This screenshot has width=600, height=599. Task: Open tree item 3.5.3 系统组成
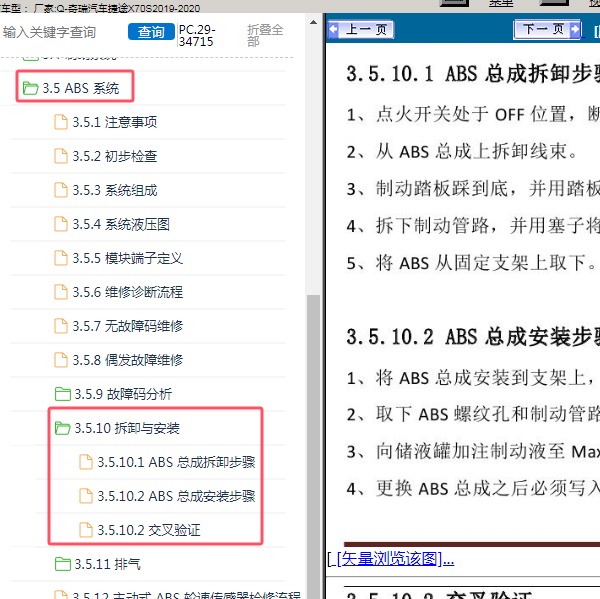click(x=115, y=190)
